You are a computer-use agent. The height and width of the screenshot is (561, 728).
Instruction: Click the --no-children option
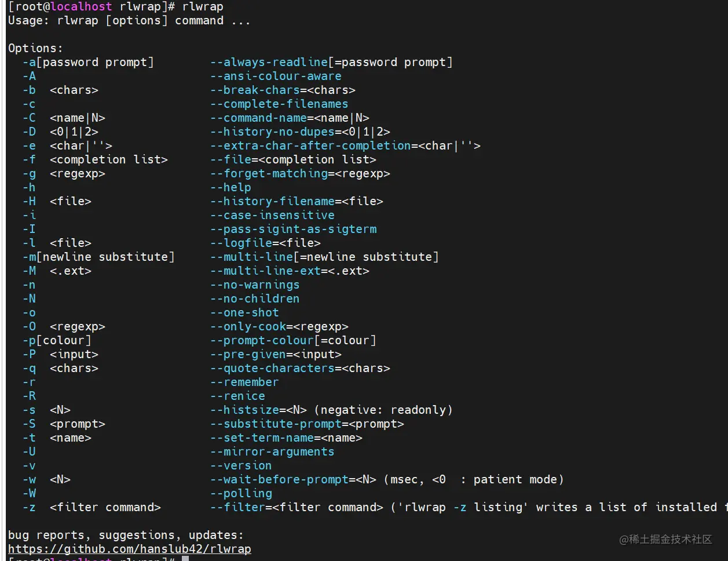(x=255, y=298)
